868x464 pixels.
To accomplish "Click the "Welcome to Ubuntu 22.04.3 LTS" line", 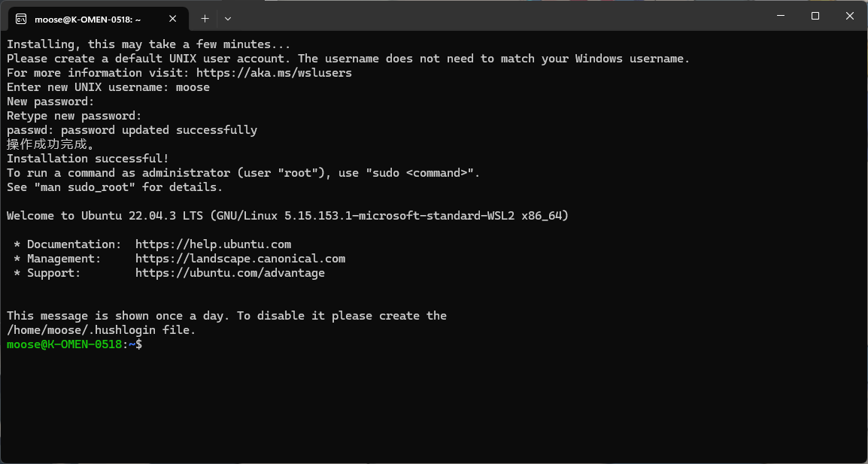I will coord(287,216).
